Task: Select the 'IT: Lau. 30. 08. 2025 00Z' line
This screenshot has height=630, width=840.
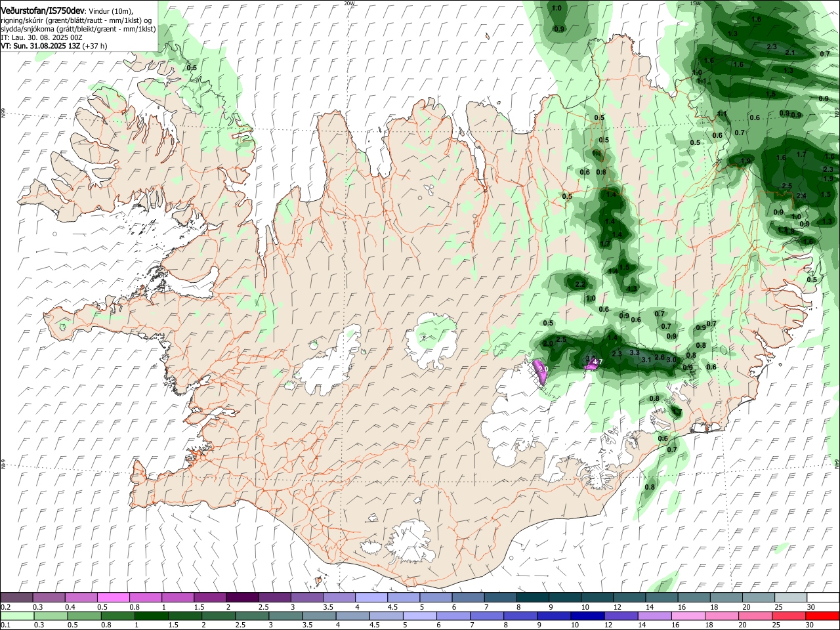Action: point(41,37)
